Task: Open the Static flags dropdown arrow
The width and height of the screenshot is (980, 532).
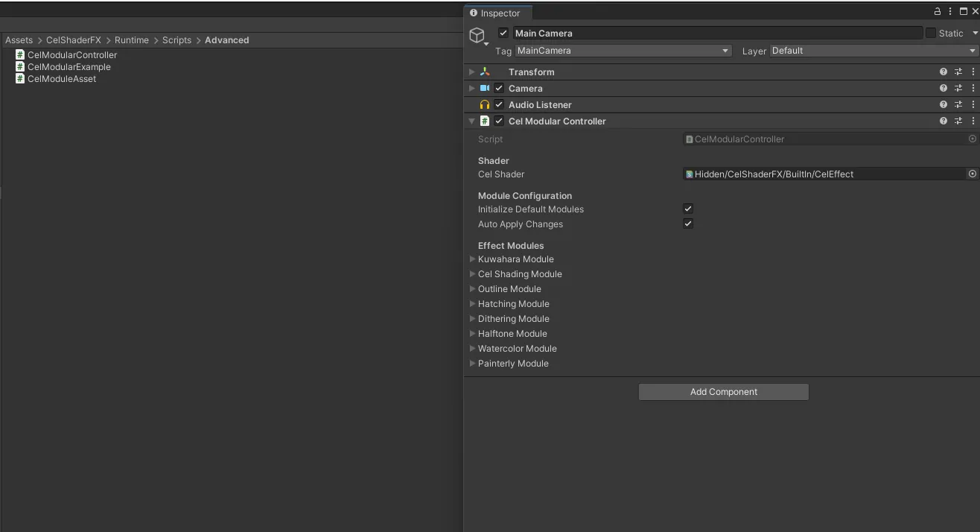Action: pyautogui.click(x=975, y=34)
